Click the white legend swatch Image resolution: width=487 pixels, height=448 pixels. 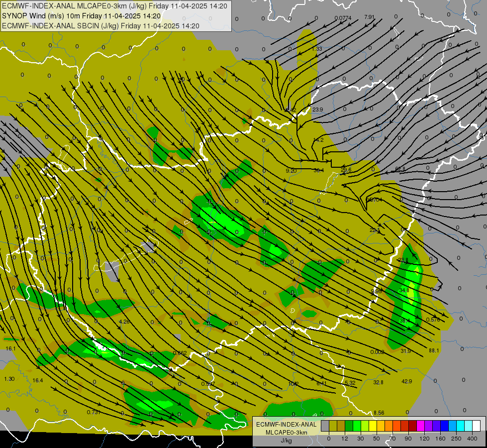pos(476,426)
